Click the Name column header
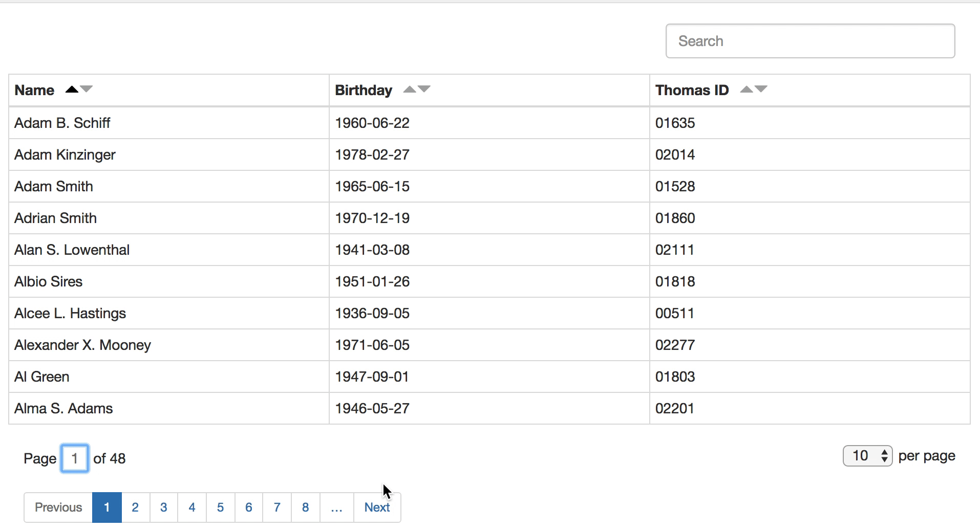980x530 pixels. (x=34, y=90)
